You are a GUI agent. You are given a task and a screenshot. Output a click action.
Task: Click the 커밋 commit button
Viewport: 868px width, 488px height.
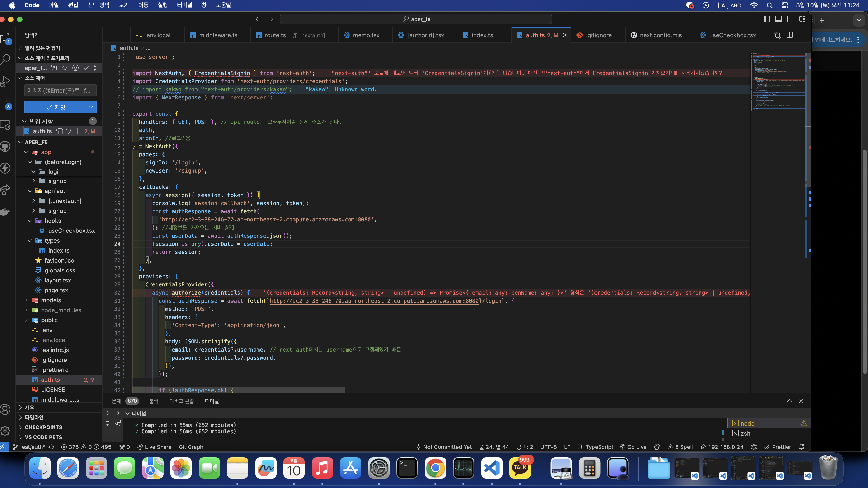pos(55,107)
